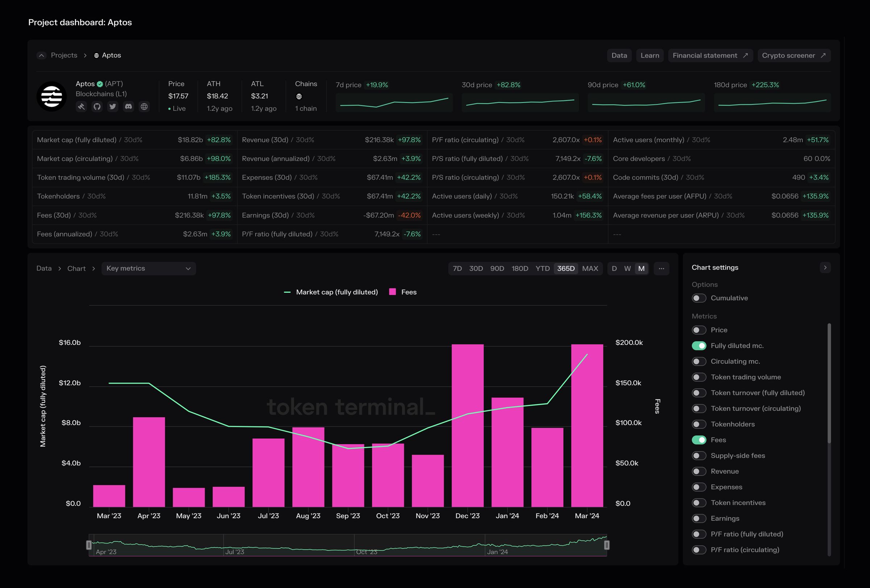This screenshot has height=588, width=870.
Task: Open the chart three-dots more options
Action: tap(661, 268)
